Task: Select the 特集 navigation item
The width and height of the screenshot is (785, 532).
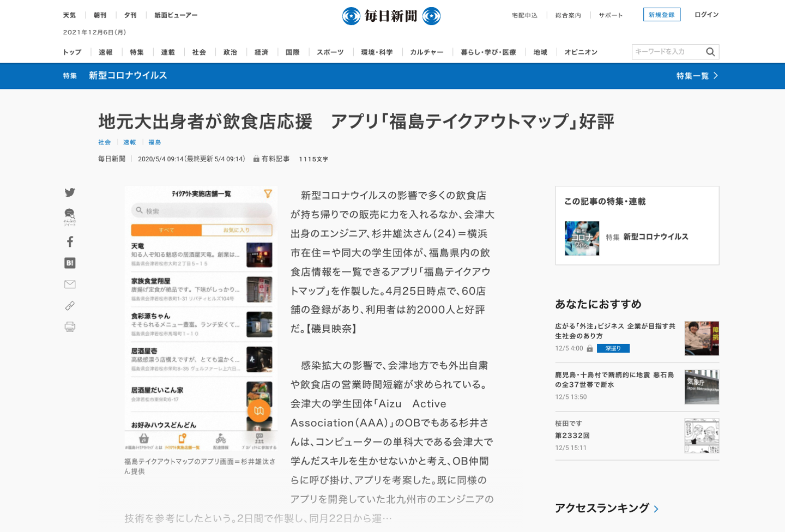Action: pos(137,52)
